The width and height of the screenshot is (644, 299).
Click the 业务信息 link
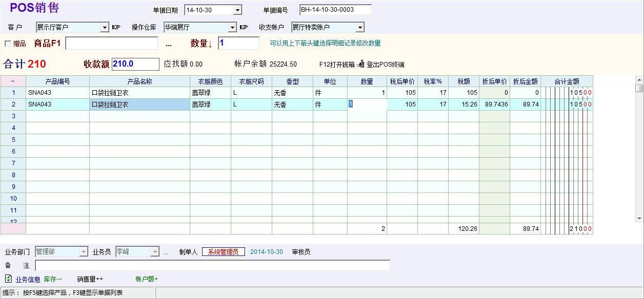[28, 279]
